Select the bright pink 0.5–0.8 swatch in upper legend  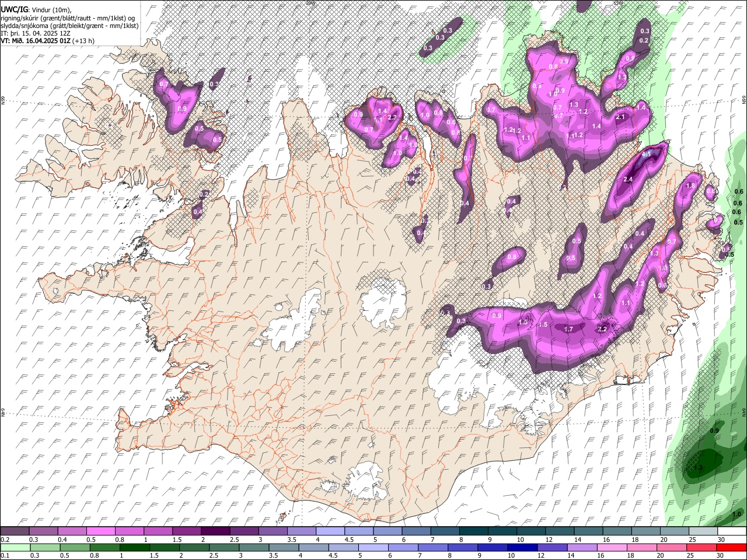click(x=101, y=531)
